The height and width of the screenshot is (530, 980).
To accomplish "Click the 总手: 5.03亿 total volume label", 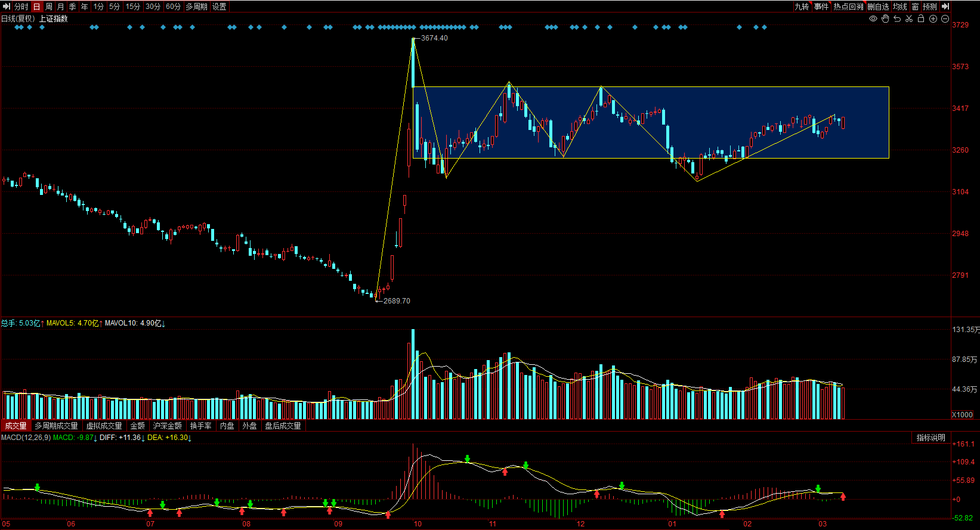I will (21, 323).
